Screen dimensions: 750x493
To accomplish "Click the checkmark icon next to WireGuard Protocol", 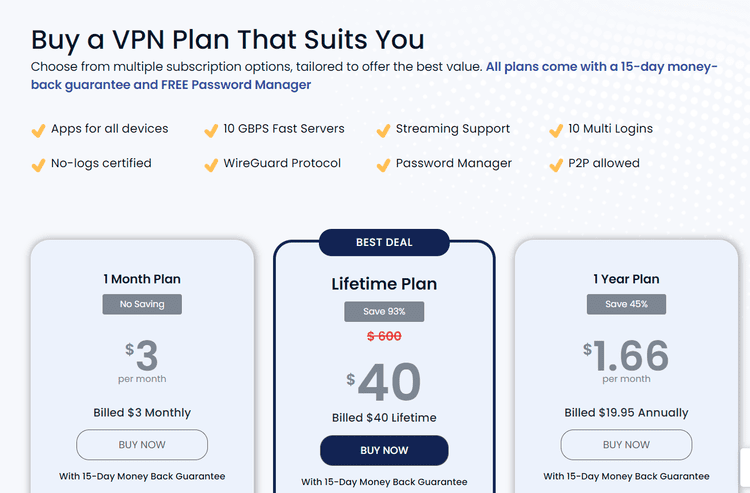I will pos(211,164).
